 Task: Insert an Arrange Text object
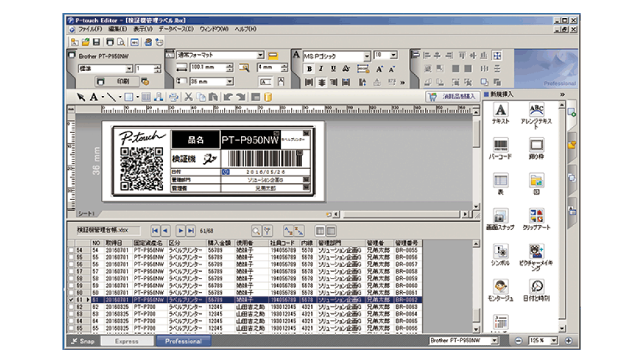pos(536,116)
